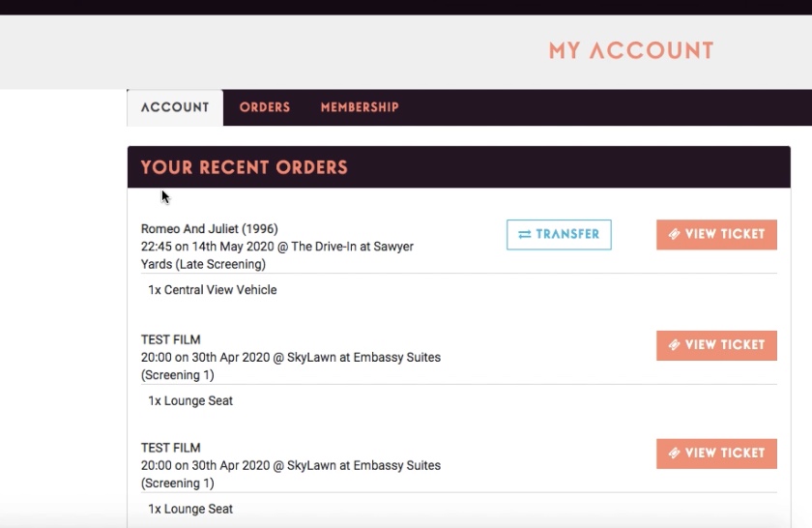
Task: Click the Your Recent Orders header bar
Action: (459, 167)
